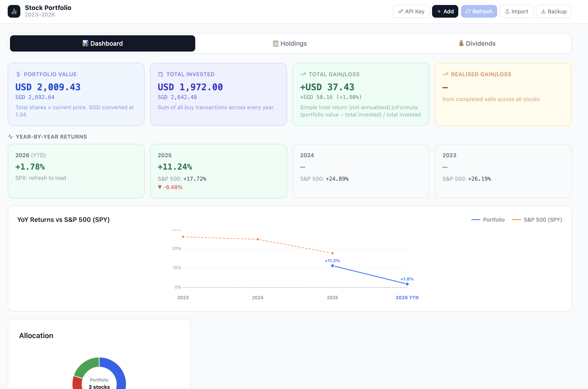Click the key icon in API Key button

(x=400, y=11)
